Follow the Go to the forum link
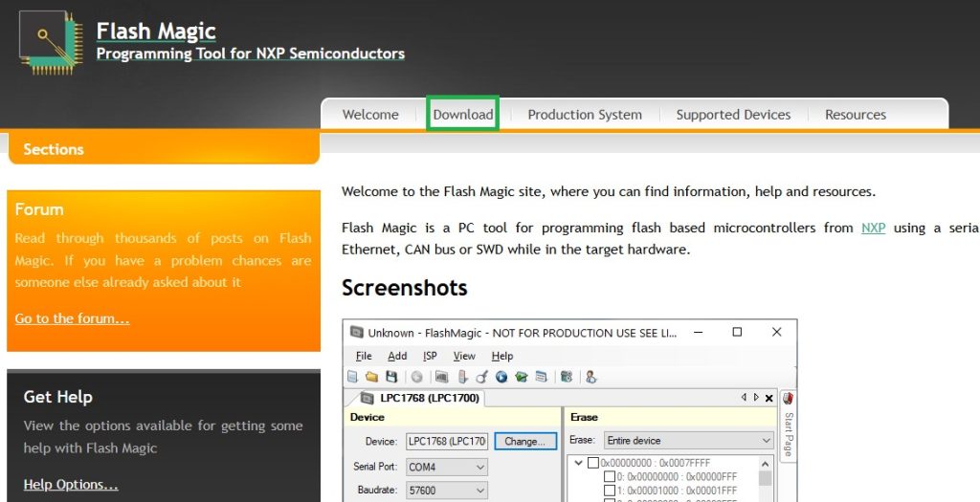Viewport: 980px width, 502px height. click(72, 318)
